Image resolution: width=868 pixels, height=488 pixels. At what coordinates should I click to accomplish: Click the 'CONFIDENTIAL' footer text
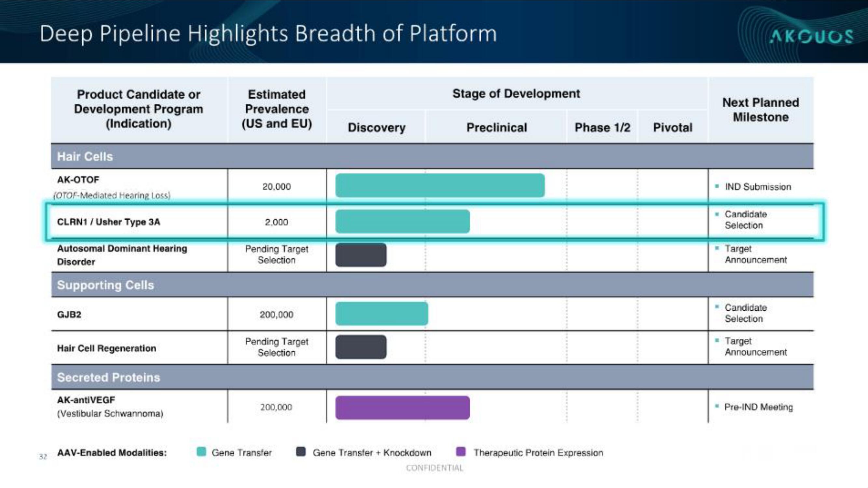click(434, 468)
